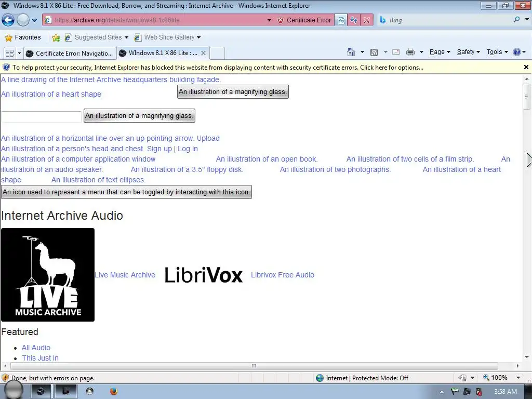Click the Upload link
Screen dimensions: 532x399
coord(208,138)
